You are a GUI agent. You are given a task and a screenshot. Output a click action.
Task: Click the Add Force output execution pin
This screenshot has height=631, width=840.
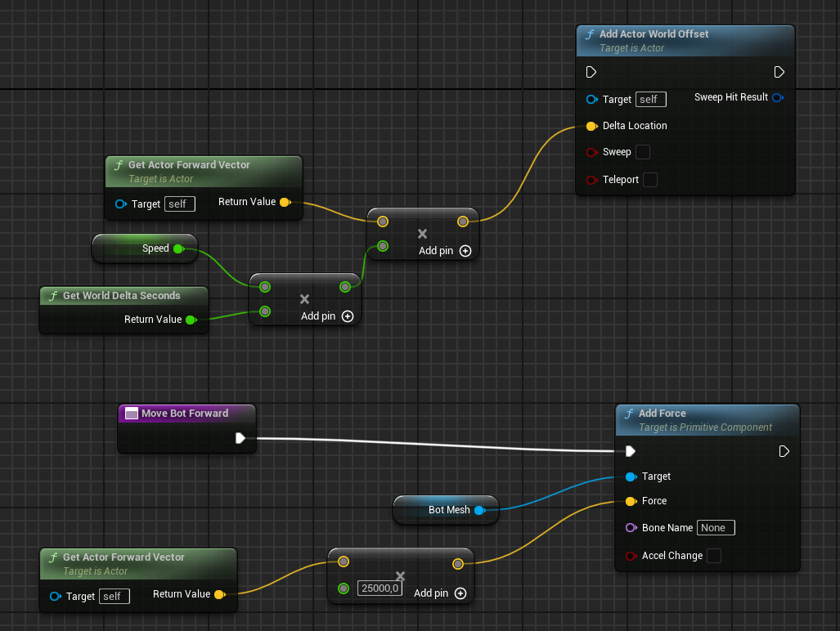click(784, 451)
